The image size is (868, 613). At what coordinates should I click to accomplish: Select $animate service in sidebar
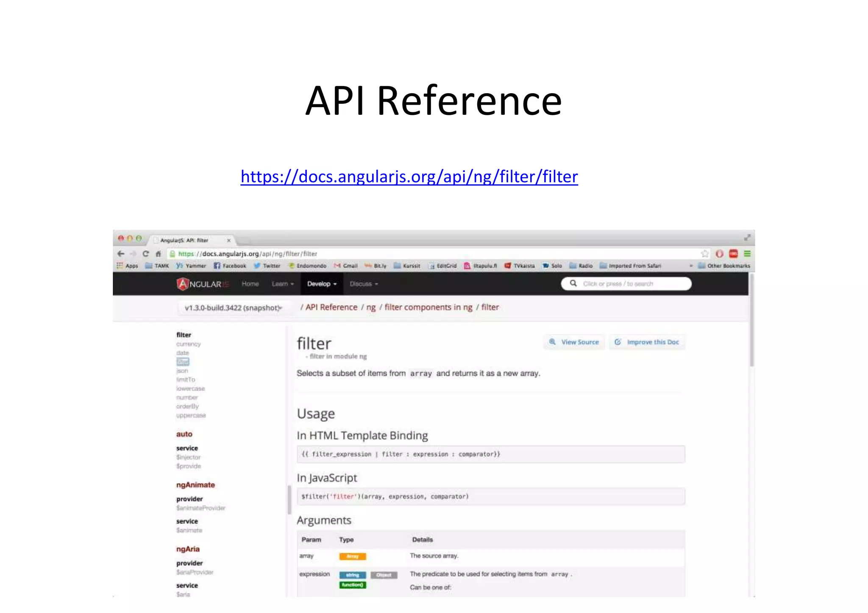[189, 530]
